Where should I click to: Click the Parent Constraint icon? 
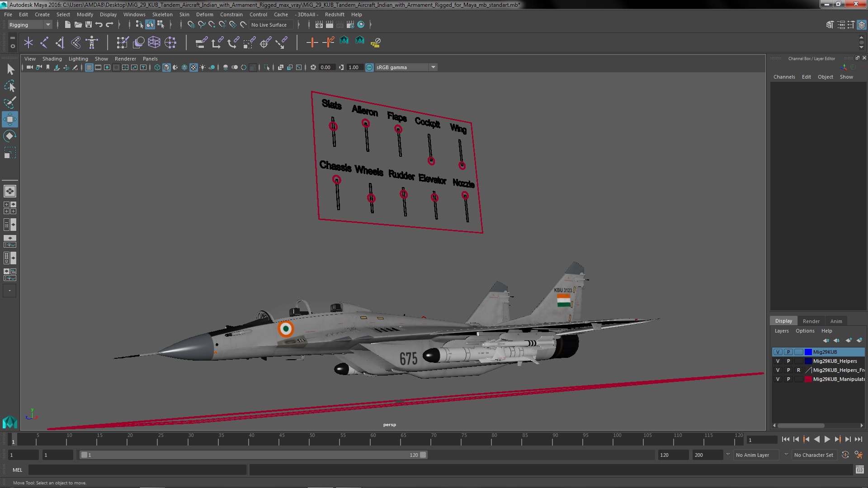201,42
